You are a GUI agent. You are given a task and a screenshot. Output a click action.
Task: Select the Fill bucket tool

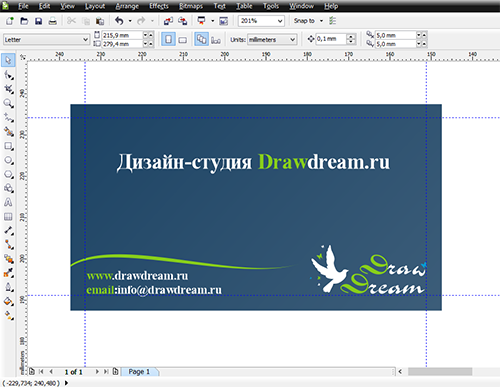(x=8, y=302)
